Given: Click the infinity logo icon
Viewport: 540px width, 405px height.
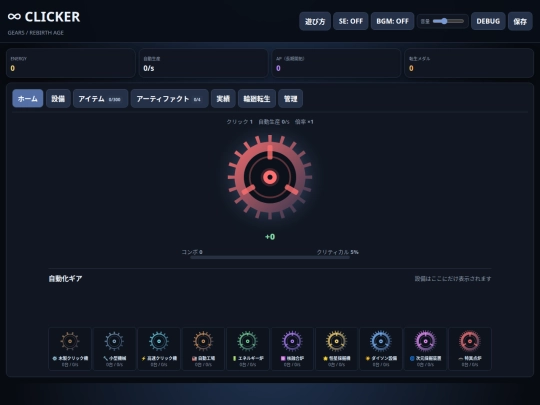Looking at the screenshot, I should [x=14, y=17].
